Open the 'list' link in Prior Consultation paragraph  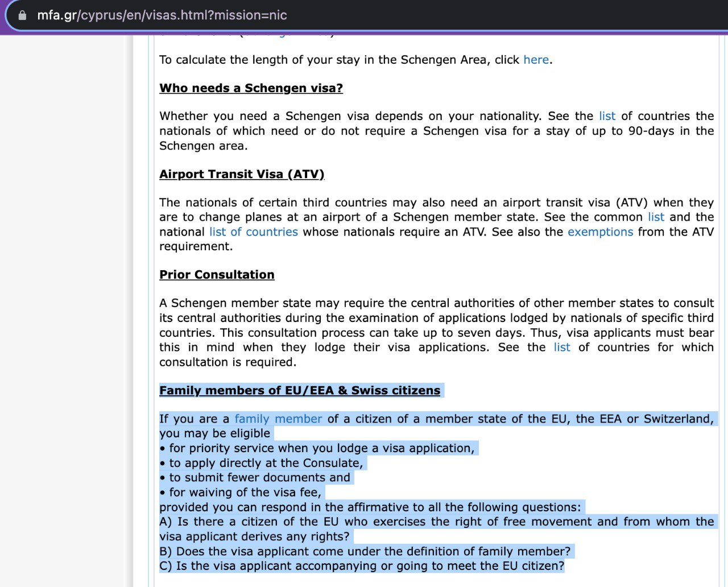point(561,348)
